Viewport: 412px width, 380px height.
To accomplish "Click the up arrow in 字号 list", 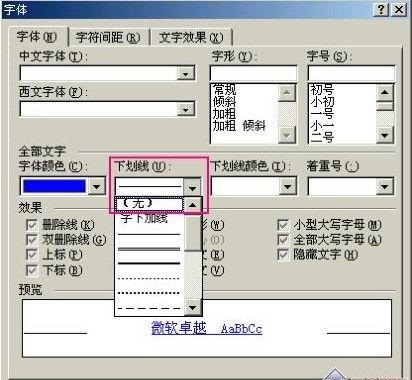I will pos(385,92).
